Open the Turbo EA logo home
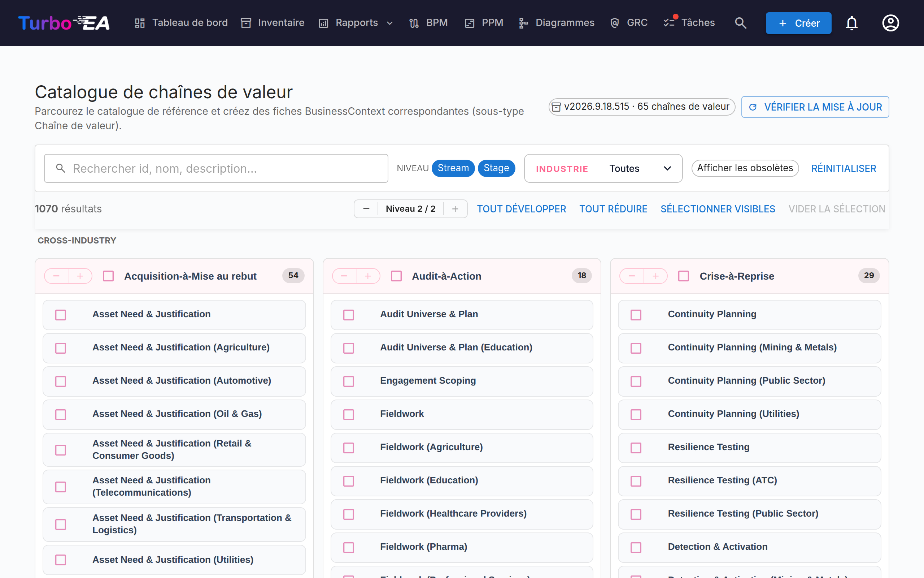This screenshot has width=924, height=578. 64,23
